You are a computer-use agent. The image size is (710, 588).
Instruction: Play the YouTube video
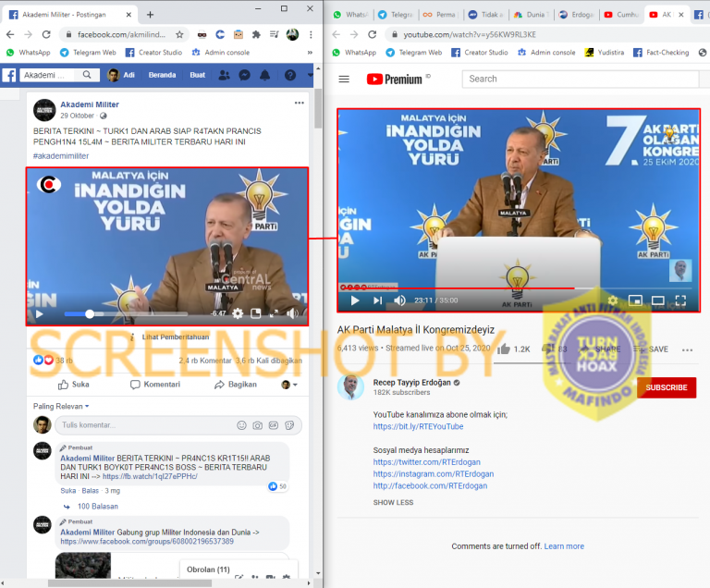coord(355,300)
